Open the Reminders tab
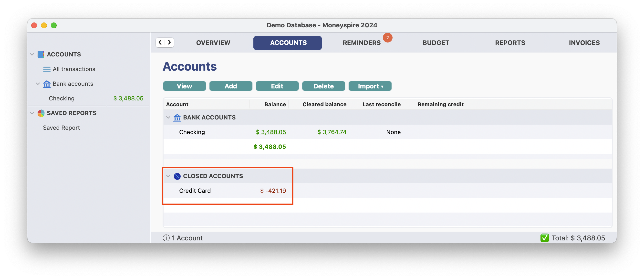Screen dimensions: 644x279 tap(362, 43)
